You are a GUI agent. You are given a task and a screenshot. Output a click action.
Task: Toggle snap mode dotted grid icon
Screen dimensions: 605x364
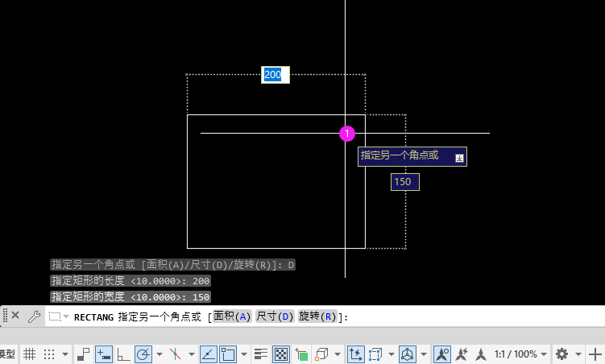[x=49, y=354]
